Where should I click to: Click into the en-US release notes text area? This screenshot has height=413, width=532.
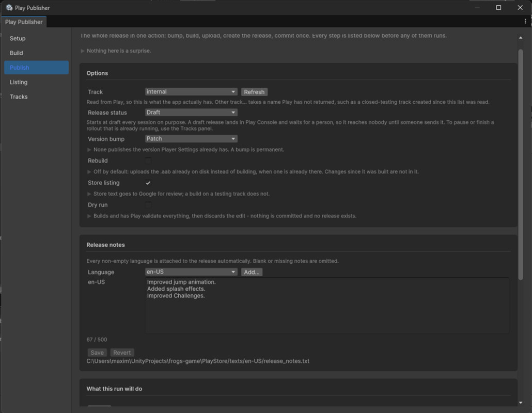(327, 306)
